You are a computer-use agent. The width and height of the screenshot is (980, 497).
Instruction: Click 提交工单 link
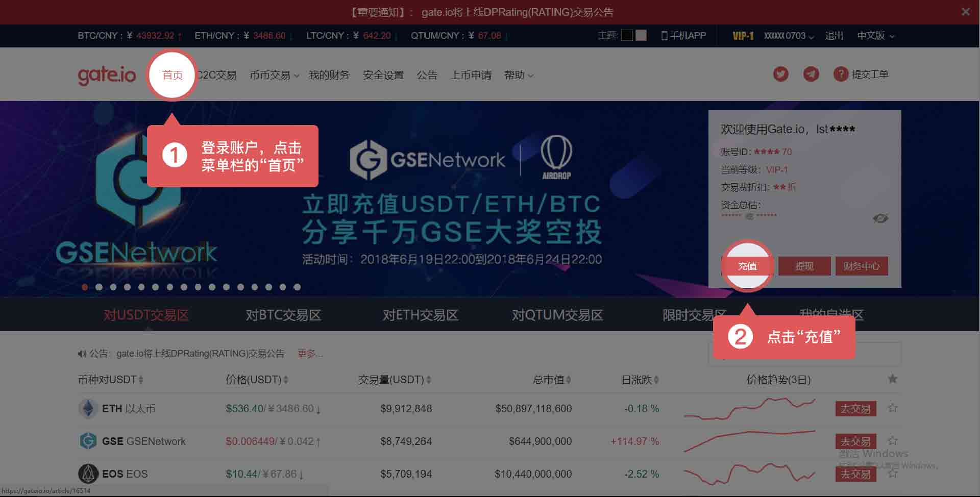[x=870, y=74]
